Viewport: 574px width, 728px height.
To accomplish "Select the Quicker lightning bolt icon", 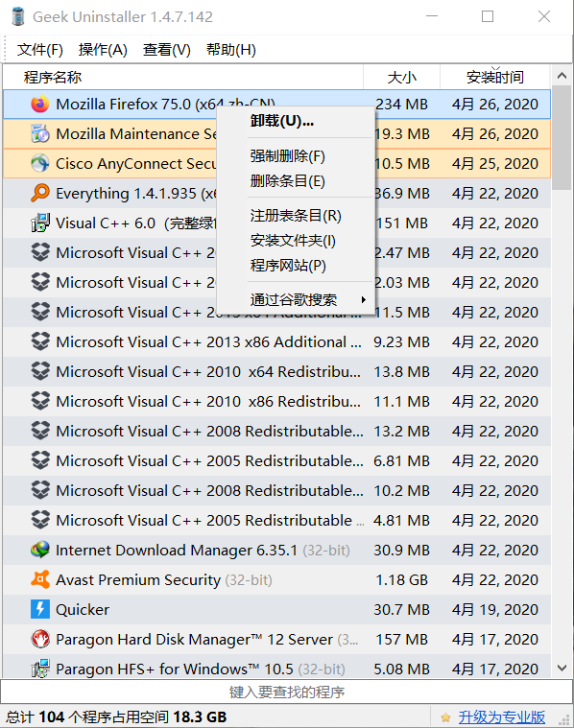I will pos(40,609).
